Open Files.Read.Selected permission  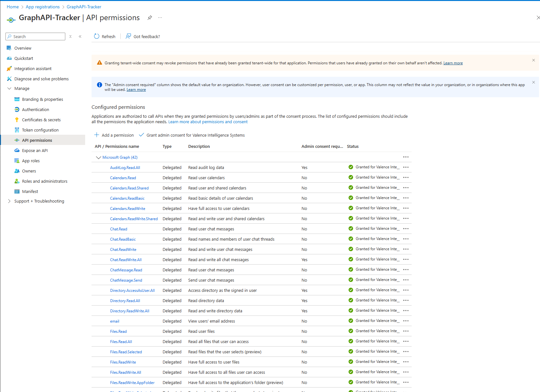coord(126,352)
